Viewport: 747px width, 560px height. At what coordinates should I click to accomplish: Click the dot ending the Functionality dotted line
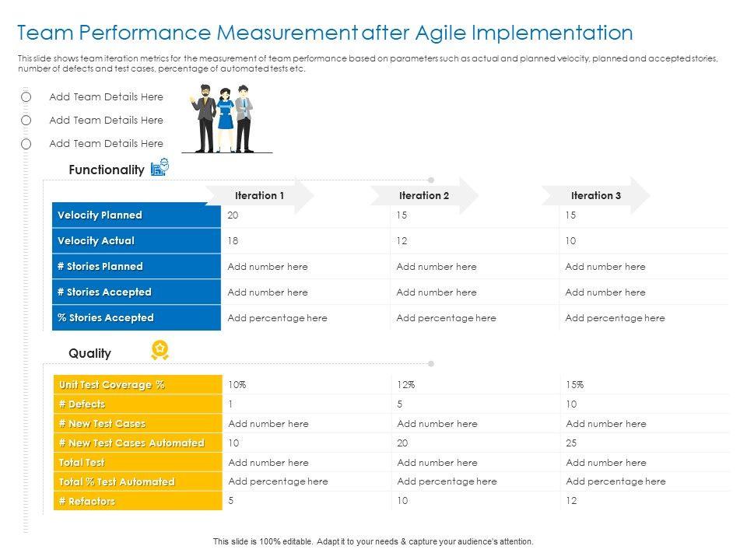(x=431, y=180)
